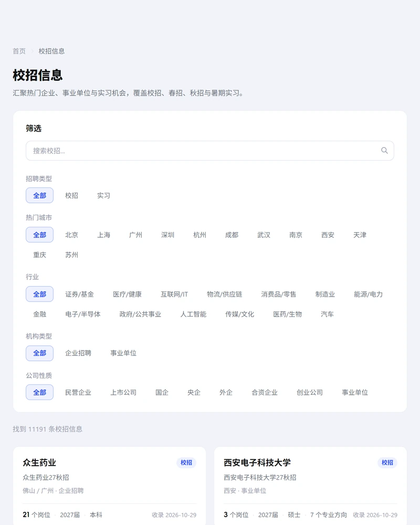The width and height of the screenshot is (420, 525).
Task: Filter company nature by 外企
Action: [x=226, y=392]
